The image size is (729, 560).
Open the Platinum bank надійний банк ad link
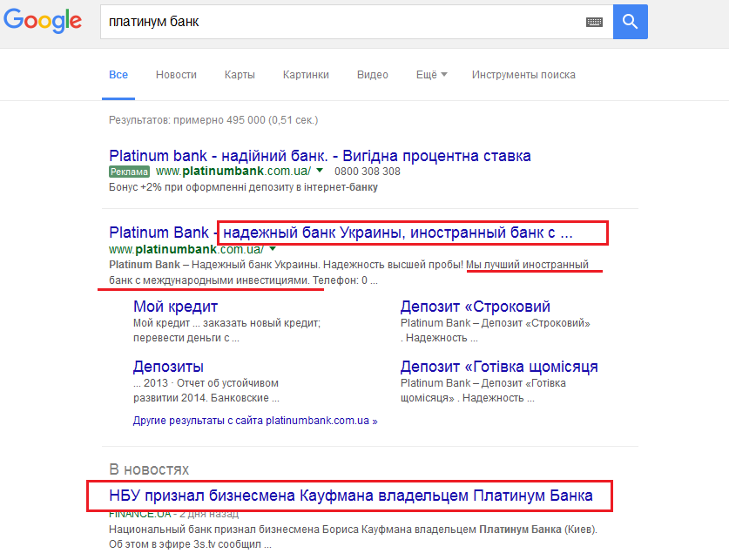320,156
